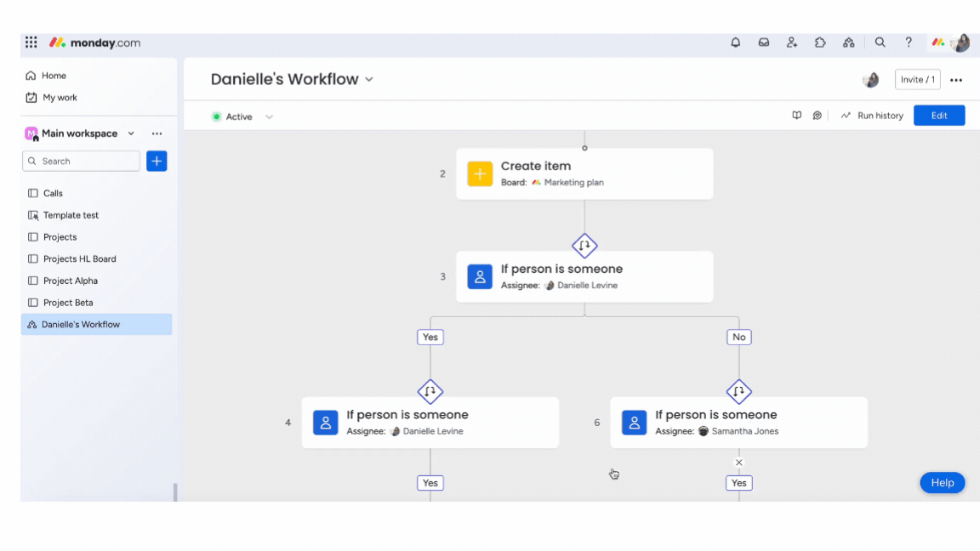Click the blue Edit button
Screen dimensions: 980x551
(x=939, y=116)
